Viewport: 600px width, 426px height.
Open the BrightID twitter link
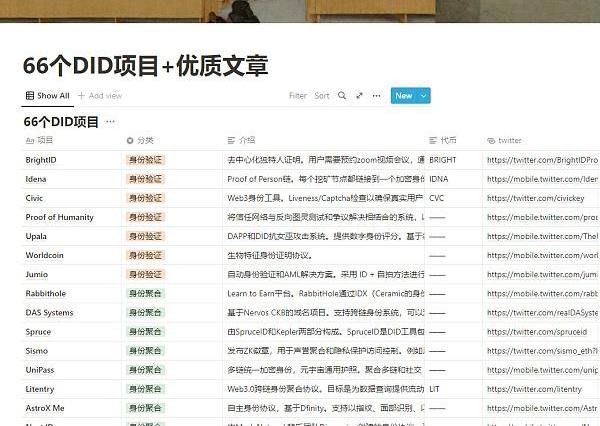(x=541, y=160)
